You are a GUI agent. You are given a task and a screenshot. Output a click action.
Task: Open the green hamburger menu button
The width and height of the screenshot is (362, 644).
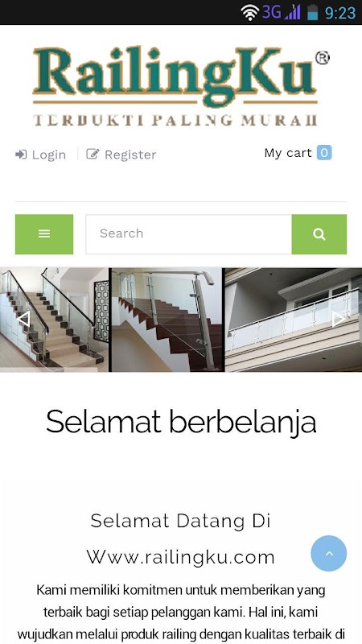44,234
